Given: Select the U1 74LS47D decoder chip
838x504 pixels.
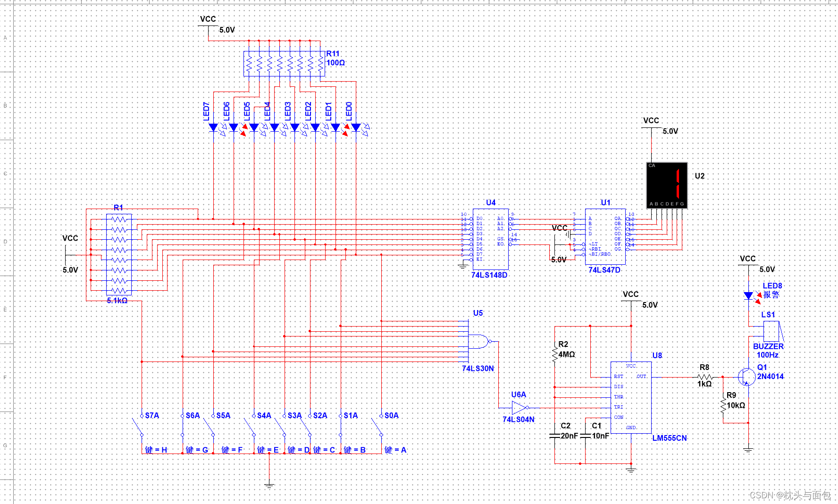Looking at the screenshot, I should [605, 236].
